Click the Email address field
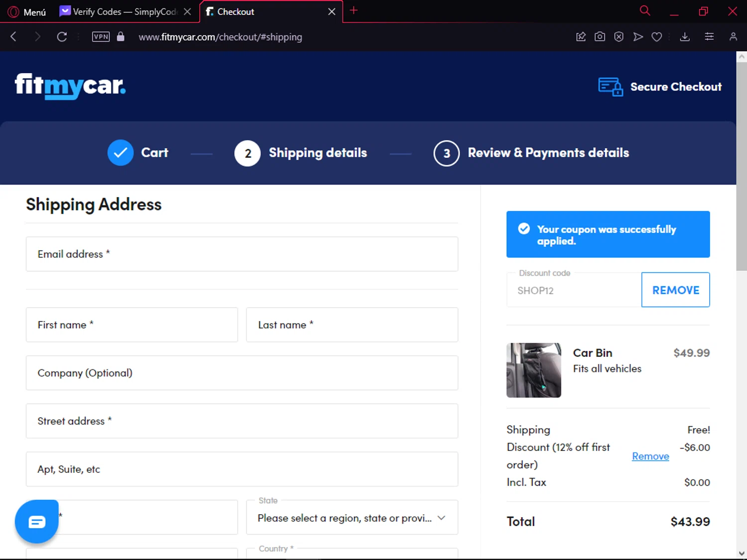 [242, 254]
